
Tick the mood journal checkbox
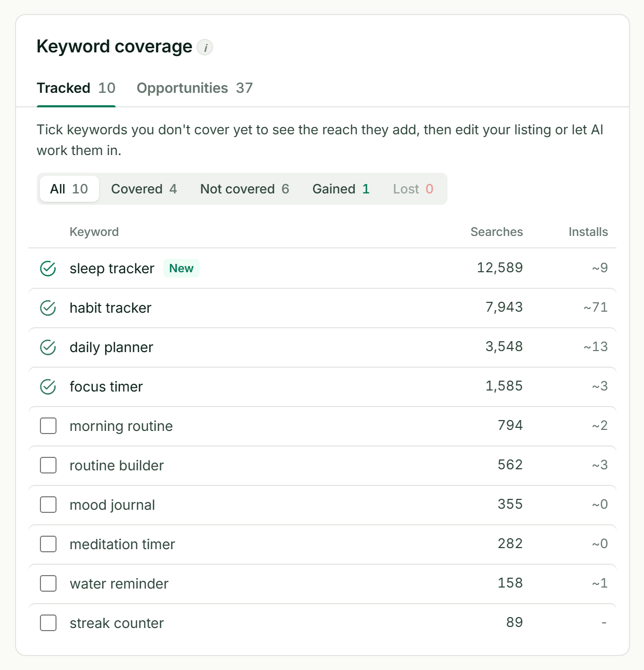48,505
